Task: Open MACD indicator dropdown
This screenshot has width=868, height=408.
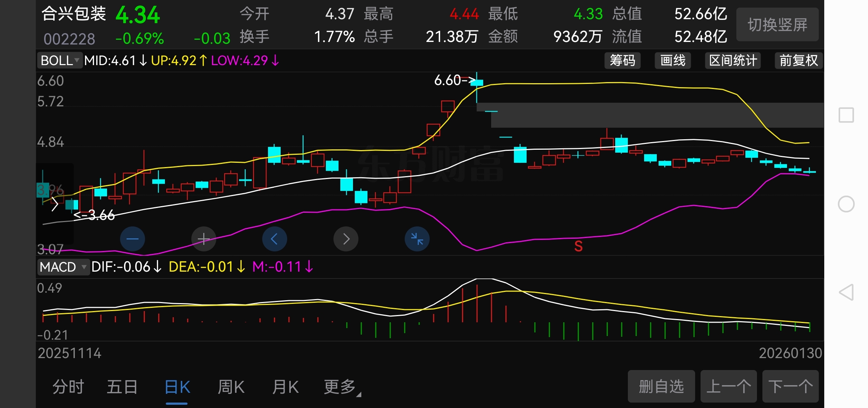Action: (x=63, y=267)
